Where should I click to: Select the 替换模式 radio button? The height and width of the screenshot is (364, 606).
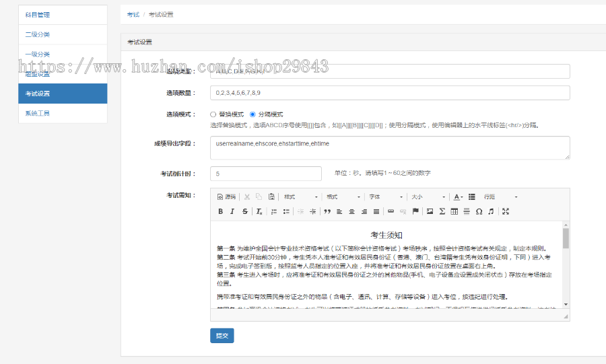coord(213,114)
